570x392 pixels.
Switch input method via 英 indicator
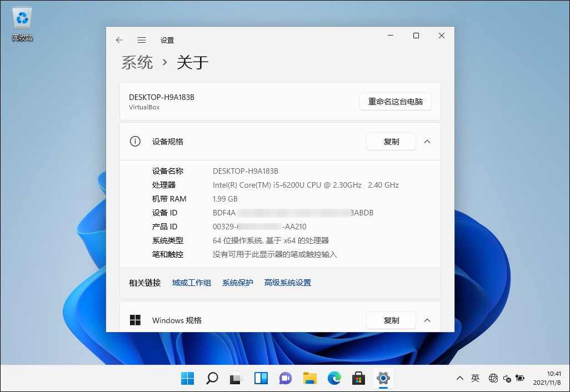coord(475,378)
